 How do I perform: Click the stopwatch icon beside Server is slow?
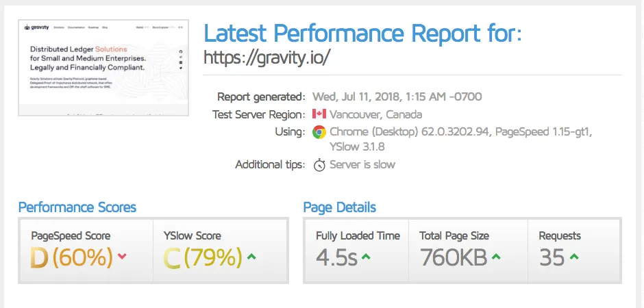click(319, 165)
